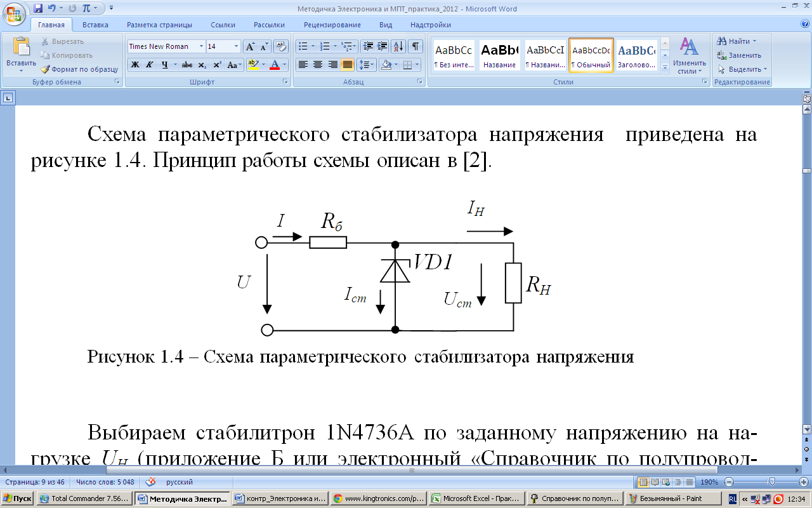Toggle Bold (Ж) formatting

click(x=134, y=65)
